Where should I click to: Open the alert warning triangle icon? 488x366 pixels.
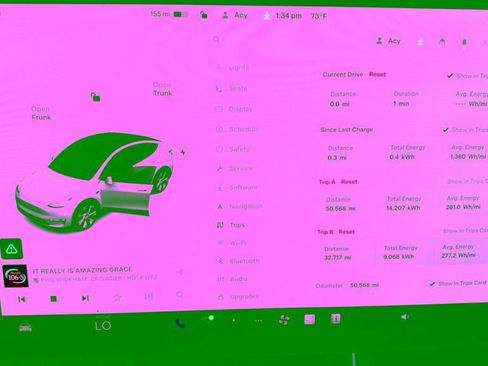coord(12,249)
